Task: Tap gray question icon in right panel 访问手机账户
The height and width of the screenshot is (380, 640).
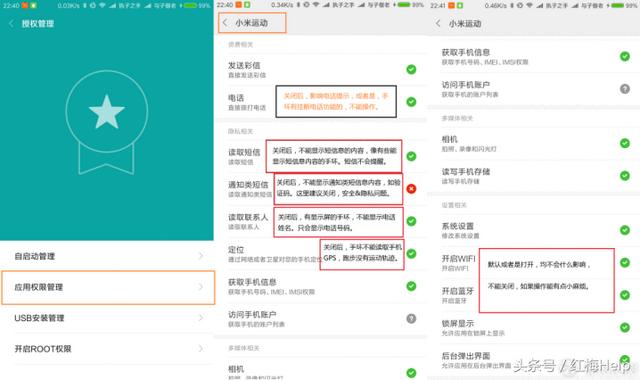Action: (x=625, y=89)
